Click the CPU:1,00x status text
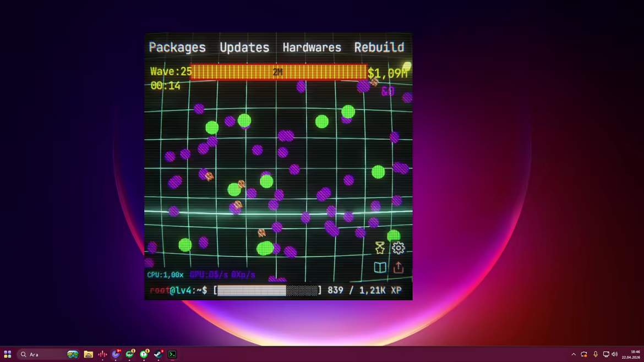Viewport: 644px width, 362px height. pos(165,275)
